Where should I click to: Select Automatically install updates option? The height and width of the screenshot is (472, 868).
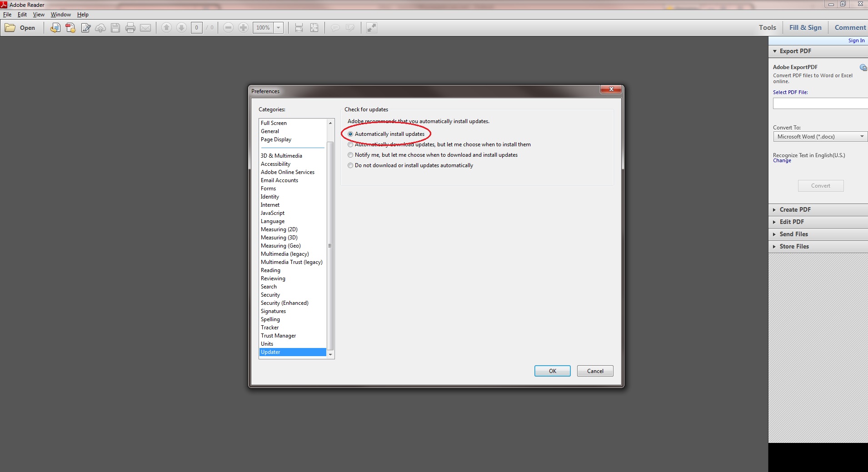click(350, 134)
